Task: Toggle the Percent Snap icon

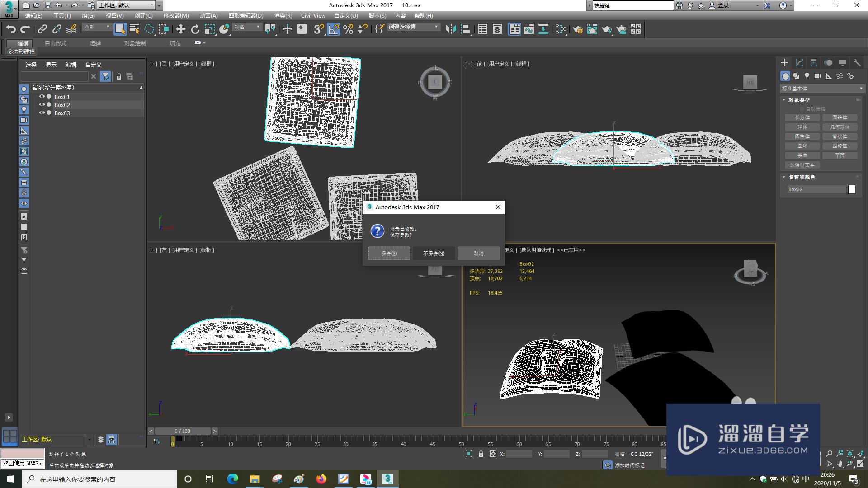Action: point(348,29)
